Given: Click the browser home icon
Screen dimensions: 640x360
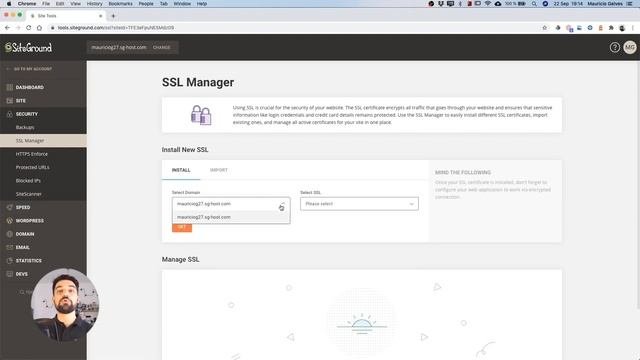Looking at the screenshot, I should 39,28.
